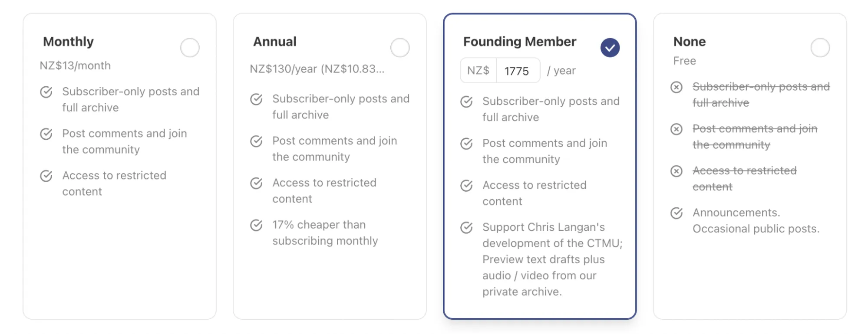Click the X icon beside struck-through restricted content
The image size is (868, 334).
coord(677,171)
